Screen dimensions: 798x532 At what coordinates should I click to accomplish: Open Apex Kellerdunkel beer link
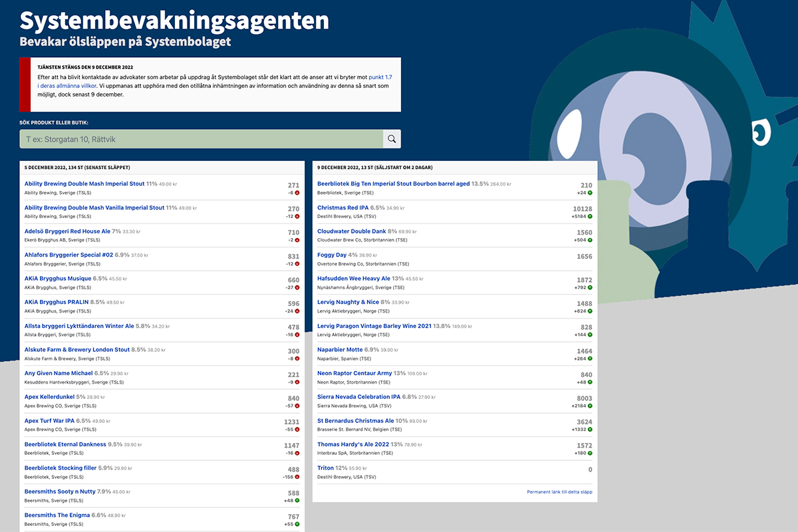[x=51, y=397]
